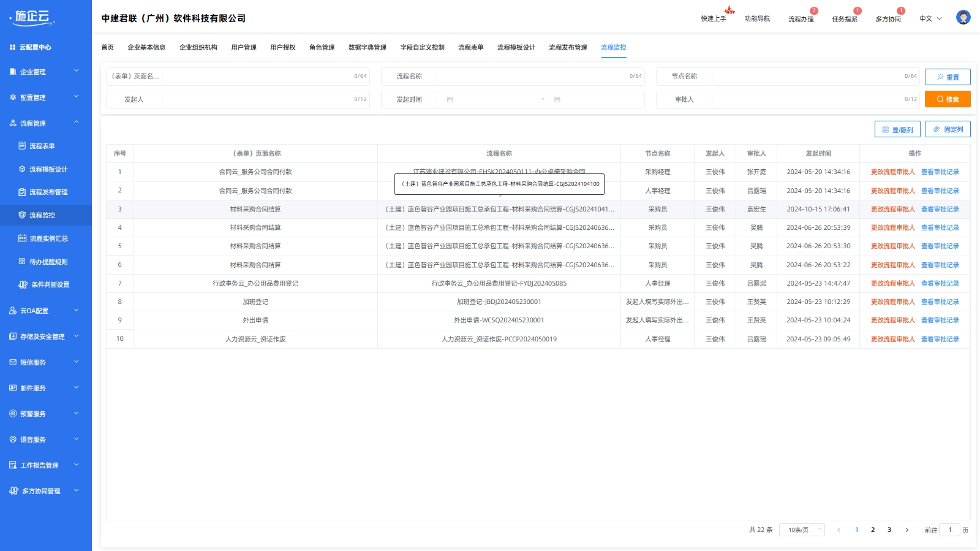Click the 施企云 logo

[x=32, y=18]
